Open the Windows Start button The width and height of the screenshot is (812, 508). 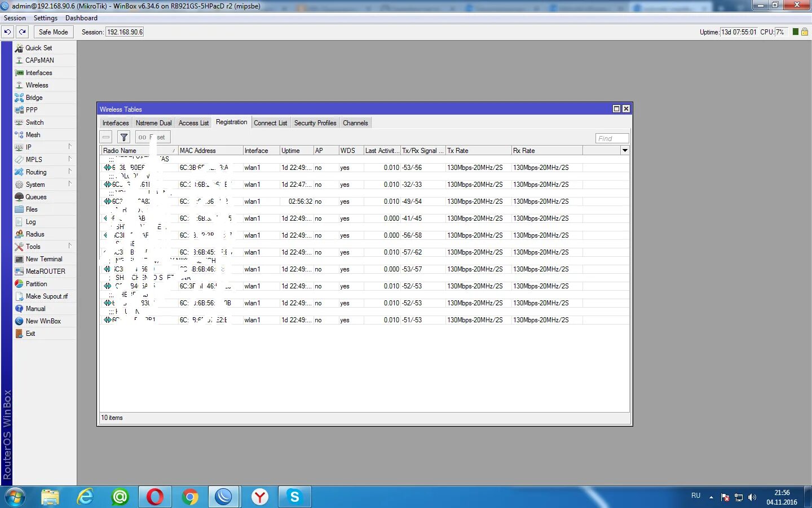(15, 497)
